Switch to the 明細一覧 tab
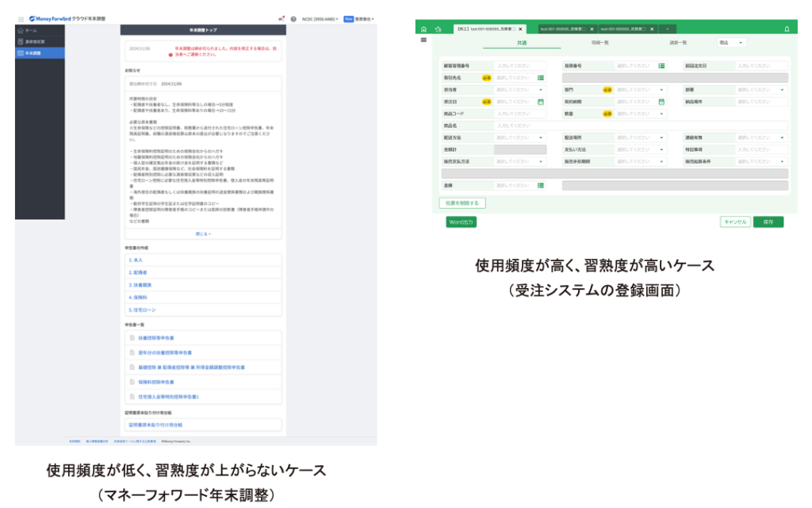Screen dimensions: 812x508 pyautogui.click(x=600, y=42)
